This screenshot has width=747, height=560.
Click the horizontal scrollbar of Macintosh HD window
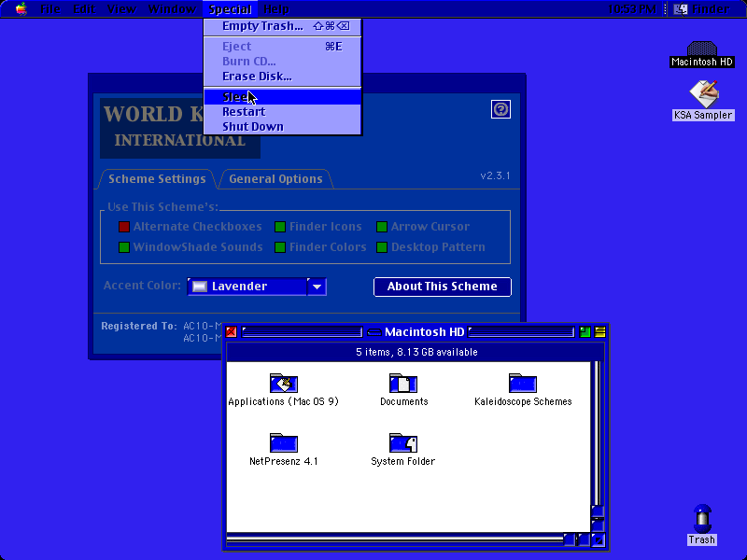pyautogui.click(x=408, y=539)
